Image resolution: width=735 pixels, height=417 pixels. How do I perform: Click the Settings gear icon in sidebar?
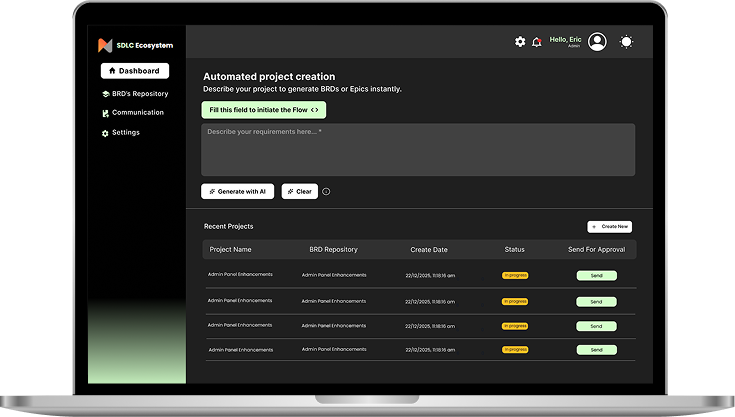point(106,133)
